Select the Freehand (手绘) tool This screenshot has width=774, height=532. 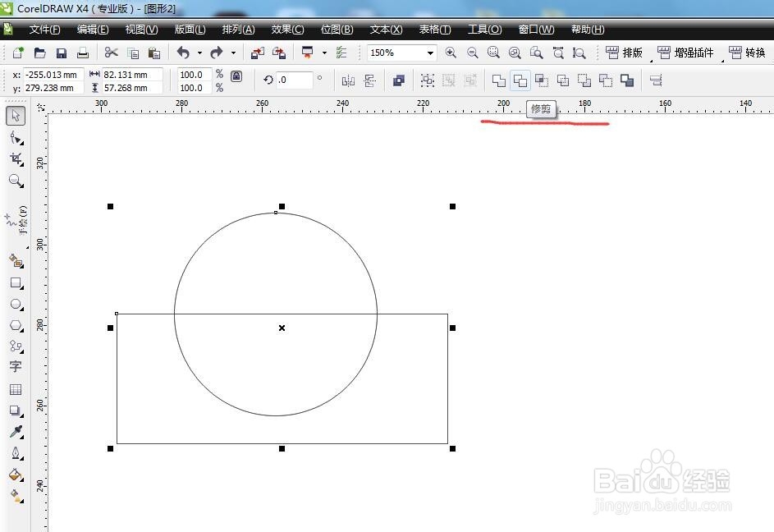(x=16, y=221)
